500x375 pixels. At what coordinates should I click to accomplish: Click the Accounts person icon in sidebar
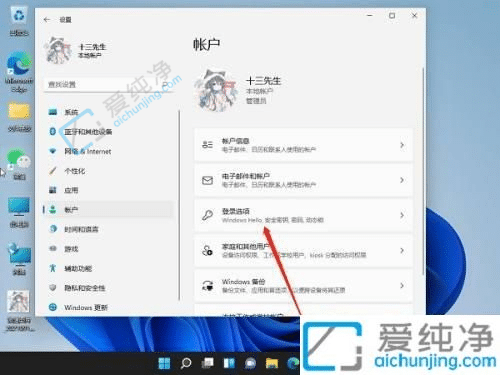click(53, 210)
